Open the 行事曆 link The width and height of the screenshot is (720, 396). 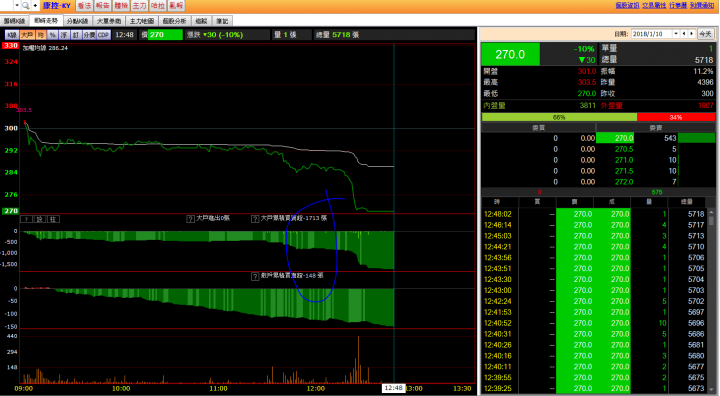[678, 6]
